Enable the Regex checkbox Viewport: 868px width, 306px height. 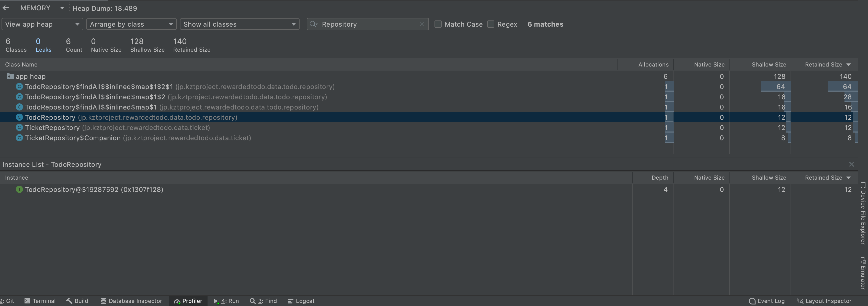point(490,24)
